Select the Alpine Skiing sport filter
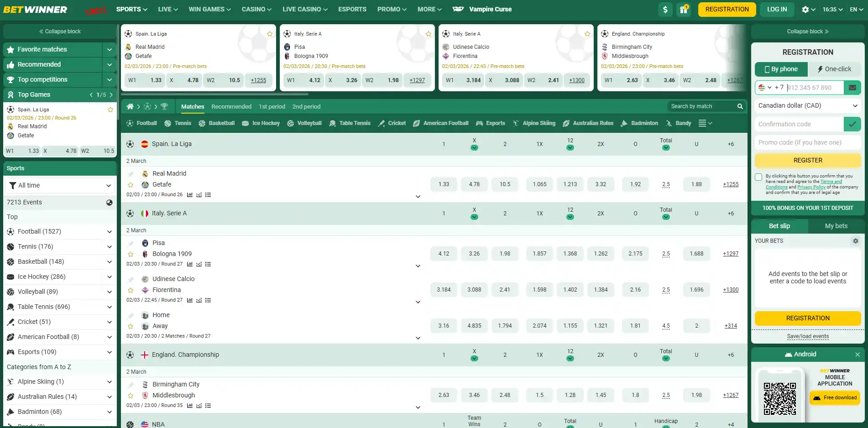The height and width of the screenshot is (428, 868). point(533,123)
